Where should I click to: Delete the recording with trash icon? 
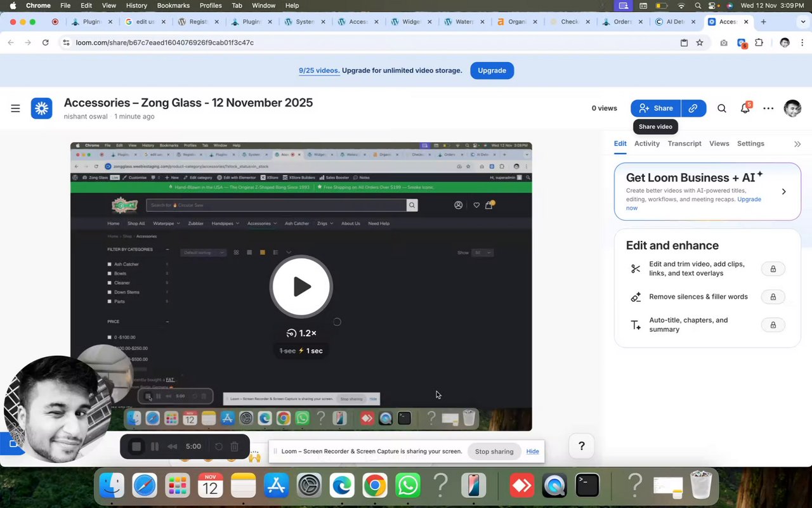[x=234, y=446]
